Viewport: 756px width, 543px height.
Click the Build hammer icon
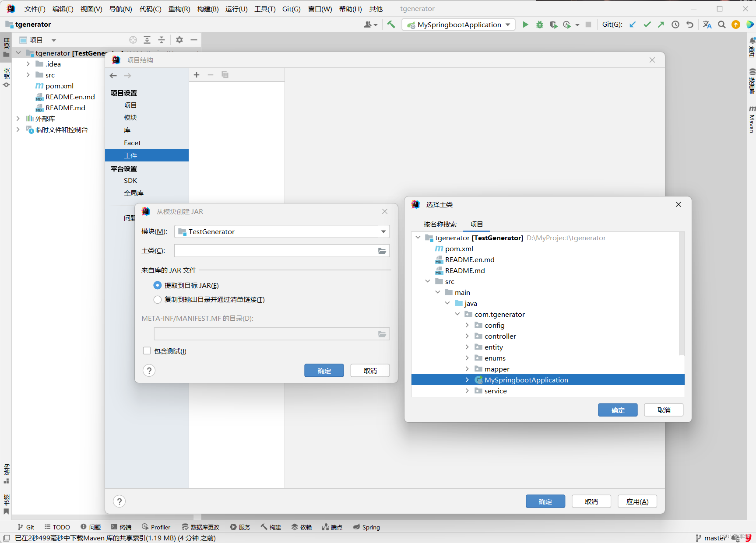(x=391, y=25)
